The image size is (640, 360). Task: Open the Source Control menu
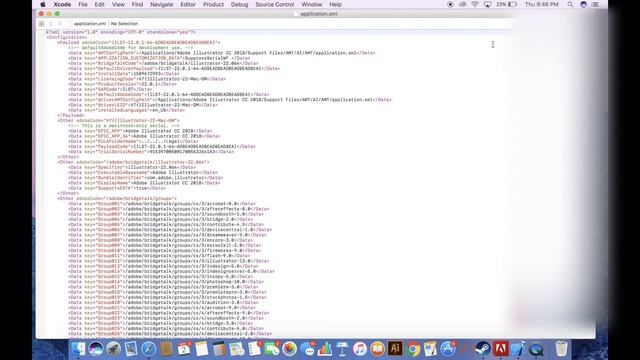(275, 4)
